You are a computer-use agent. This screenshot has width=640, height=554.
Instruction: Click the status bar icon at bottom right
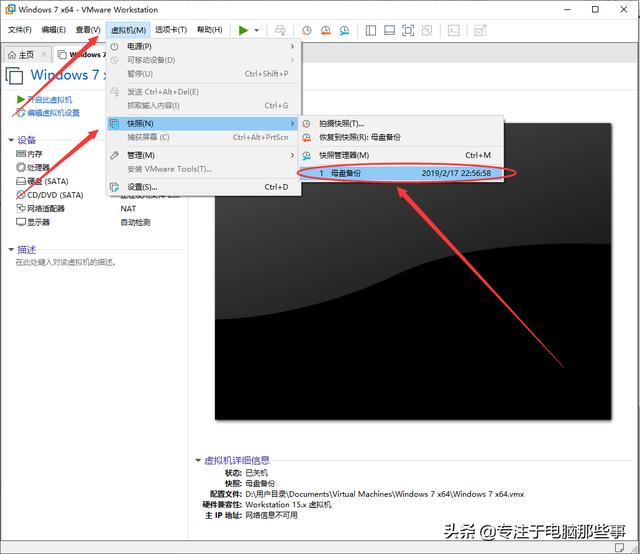(619, 547)
